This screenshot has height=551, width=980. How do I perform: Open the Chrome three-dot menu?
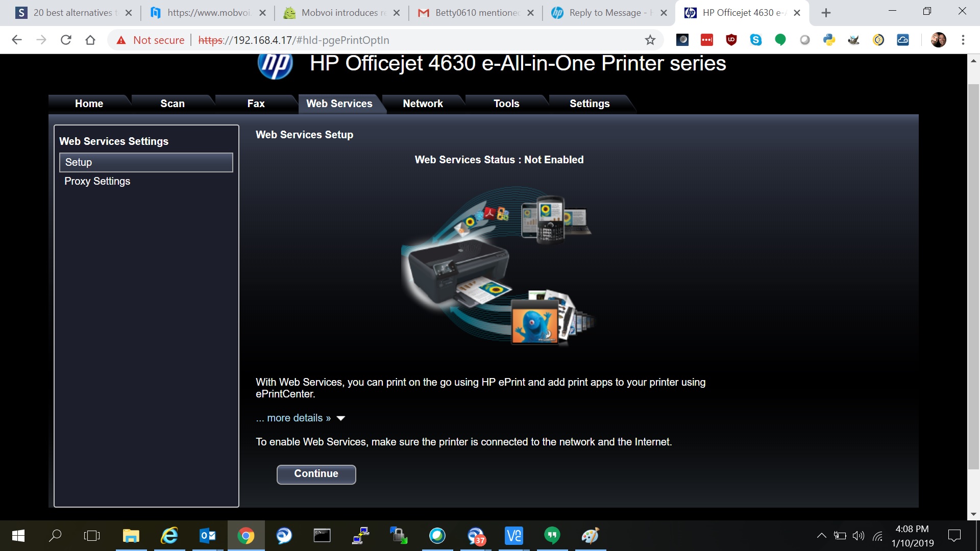pos(963,40)
